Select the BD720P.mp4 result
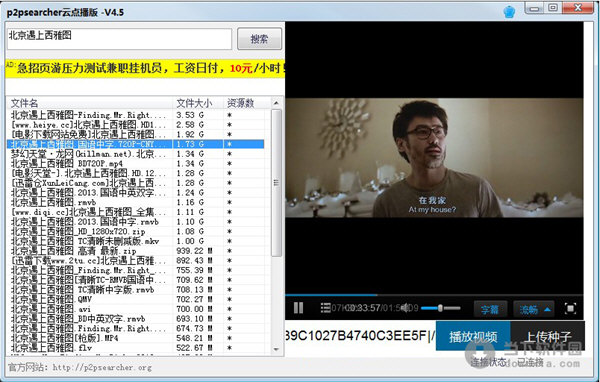Viewport: 600px width, 382px height. 135,163
